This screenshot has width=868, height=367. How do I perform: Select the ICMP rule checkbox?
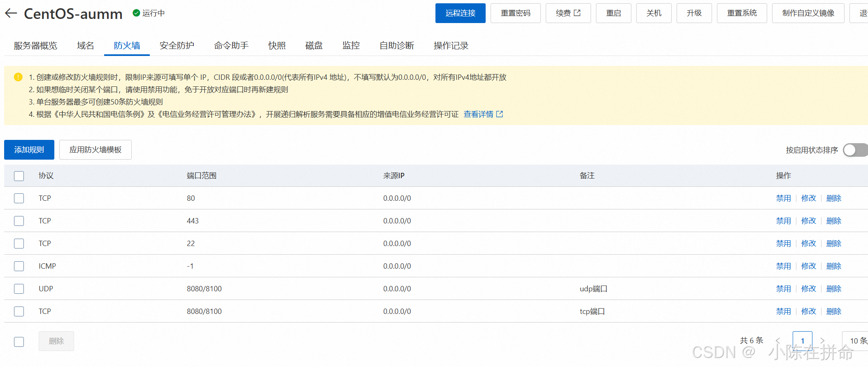click(19, 266)
